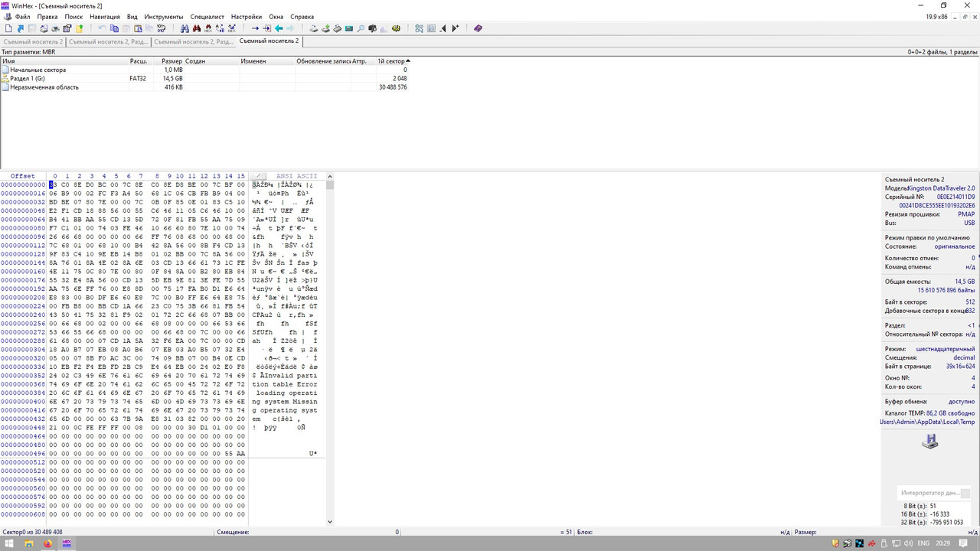Toggle the Интерпретатор данных panel box
980x551 pixels.
965,494
